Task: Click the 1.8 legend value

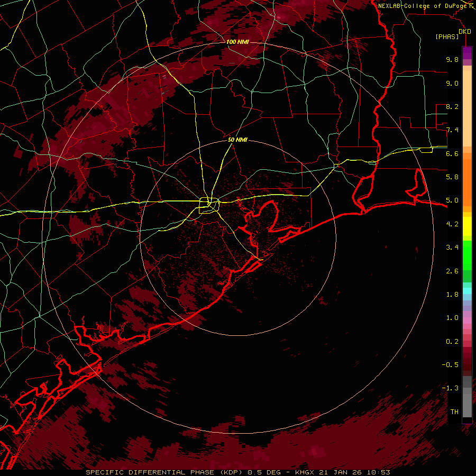Action: (x=452, y=295)
